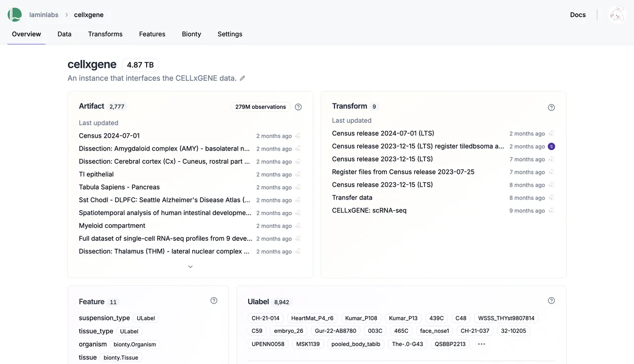Click the bionty.Tissue type tag

click(x=121, y=357)
